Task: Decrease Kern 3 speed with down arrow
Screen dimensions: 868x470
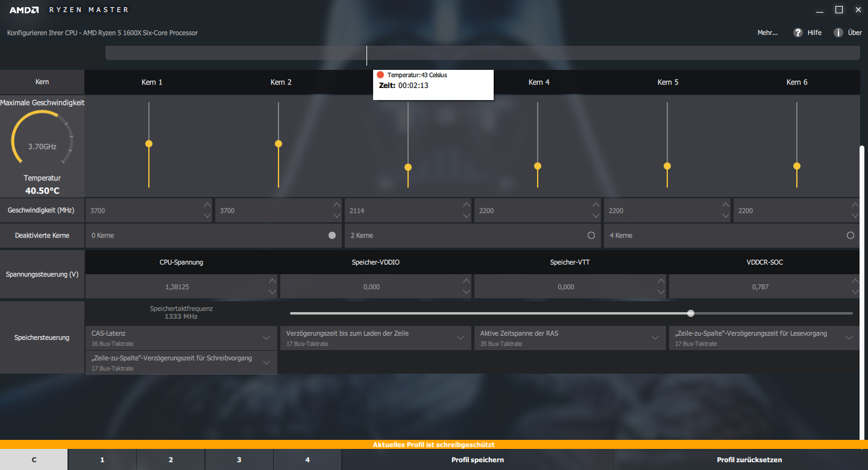Action: (467, 216)
